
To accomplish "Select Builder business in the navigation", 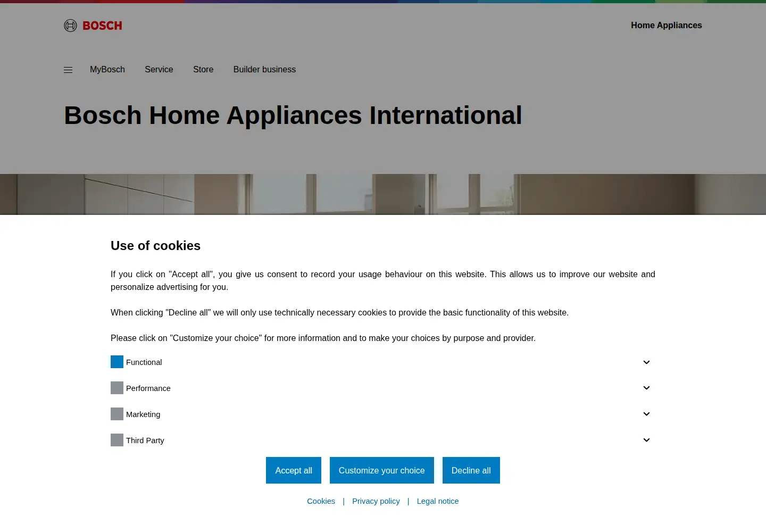I will tap(264, 70).
